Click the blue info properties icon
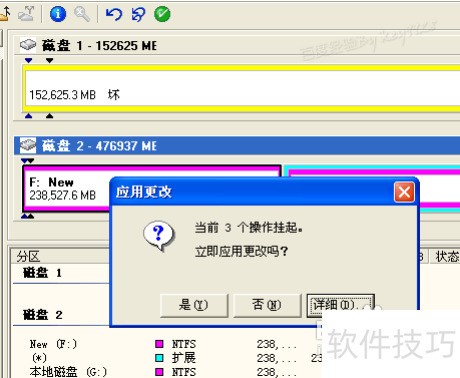Screen dimensions: 460x378 click(58, 14)
